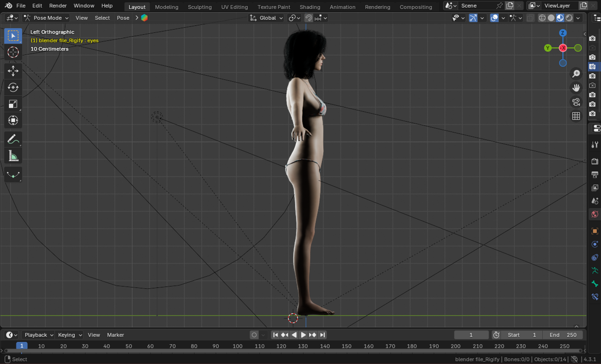Open the Bone properties tab
Viewport: 601px width, 364px height.
coord(595,284)
